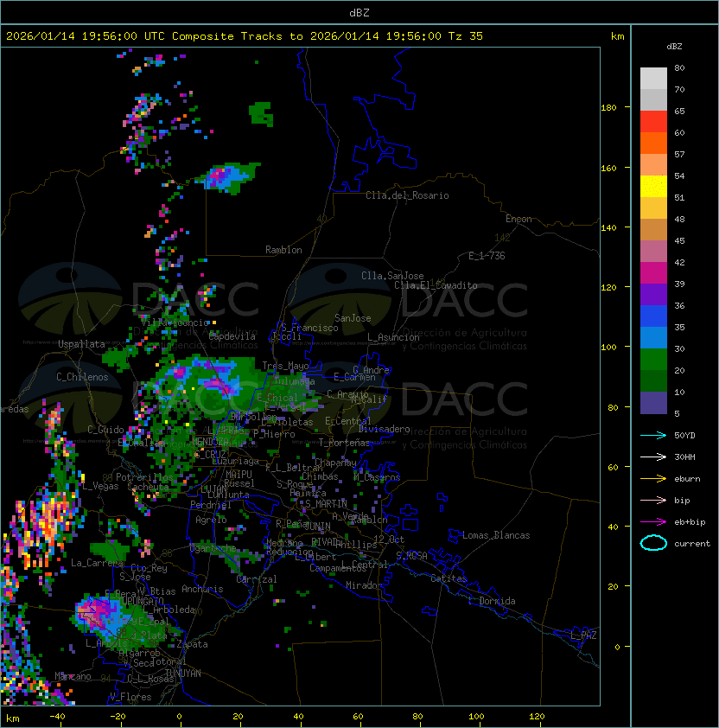
Task: Click the 'Capdevila' map label
Action: [232, 336]
